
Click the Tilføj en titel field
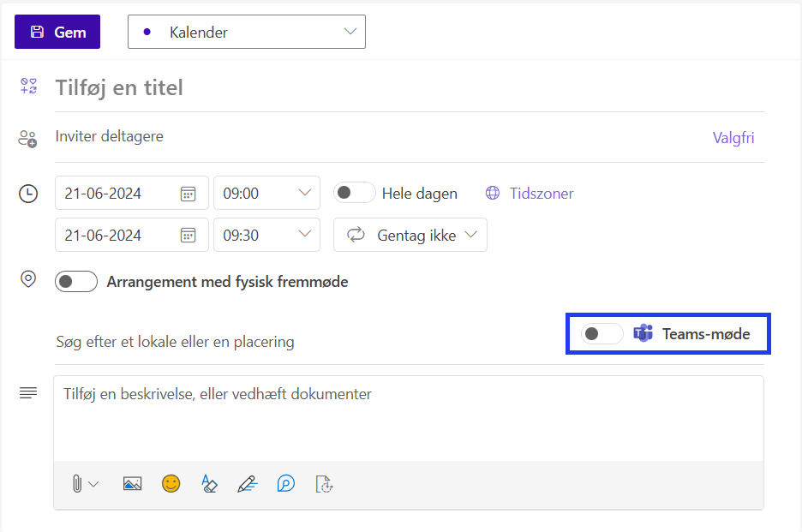(x=410, y=88)
